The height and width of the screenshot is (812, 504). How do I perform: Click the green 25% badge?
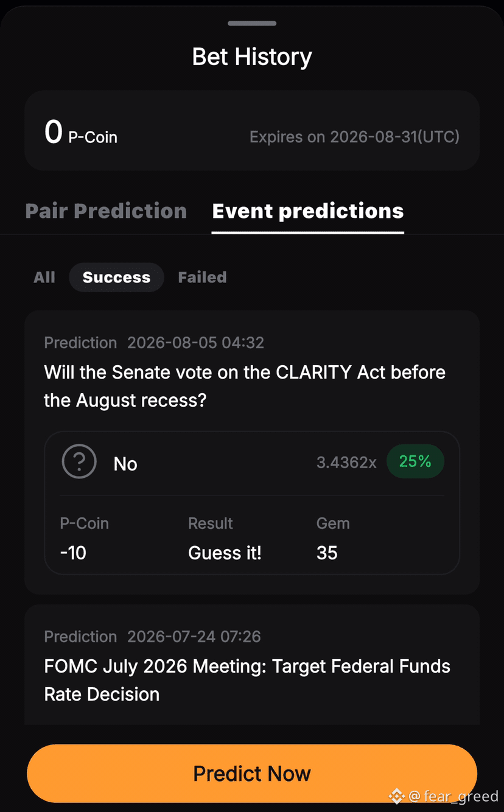pyautogui.click(x=415, y=461)
